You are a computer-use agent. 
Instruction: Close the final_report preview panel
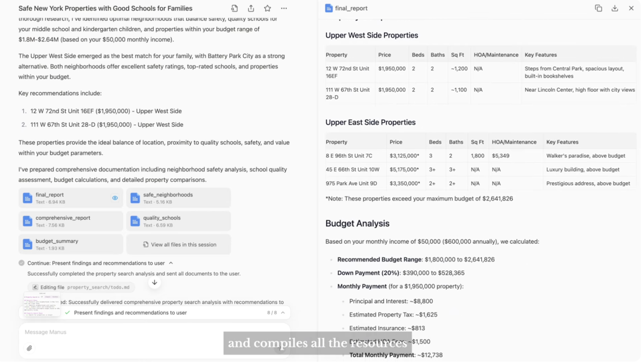pos(631,8)
